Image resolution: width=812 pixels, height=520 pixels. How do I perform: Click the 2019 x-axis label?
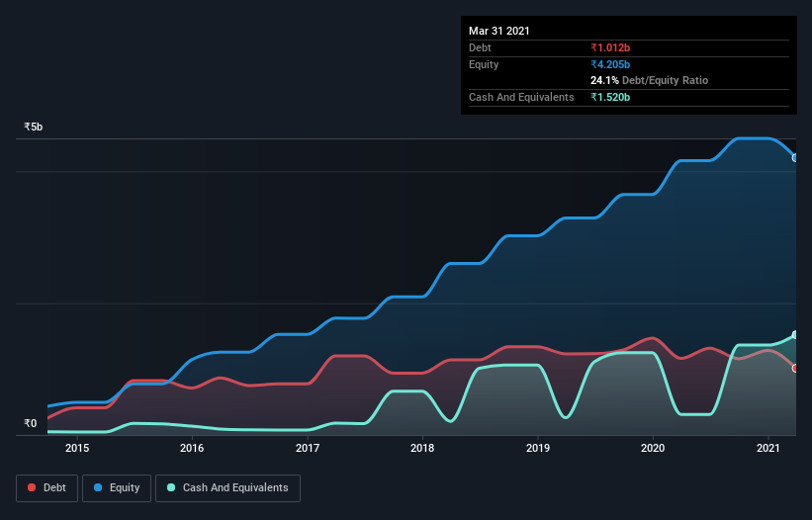tap(538, 448)
